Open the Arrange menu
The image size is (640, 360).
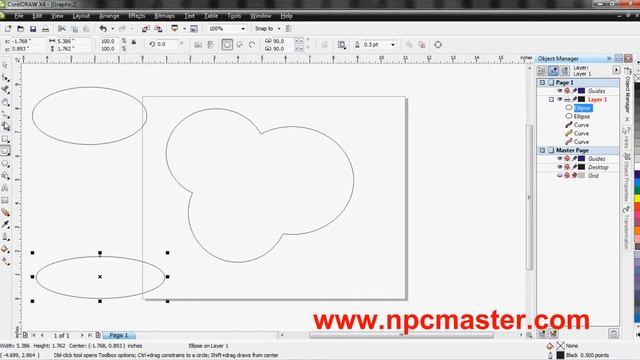[109, 16]
